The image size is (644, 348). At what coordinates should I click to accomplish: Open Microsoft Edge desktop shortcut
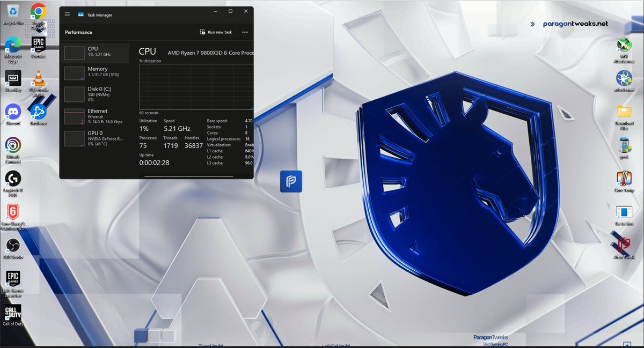[13, 50]
